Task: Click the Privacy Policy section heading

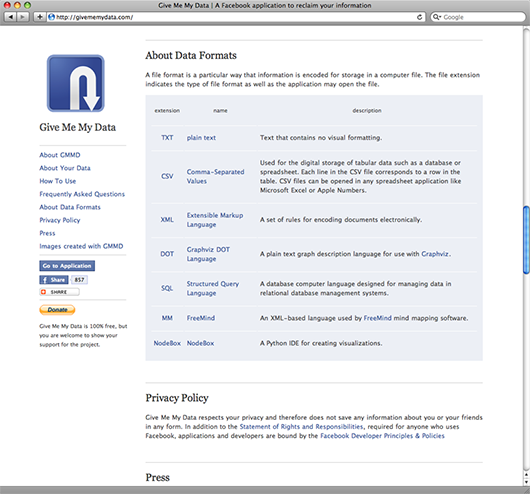Action: click(177, 398)
